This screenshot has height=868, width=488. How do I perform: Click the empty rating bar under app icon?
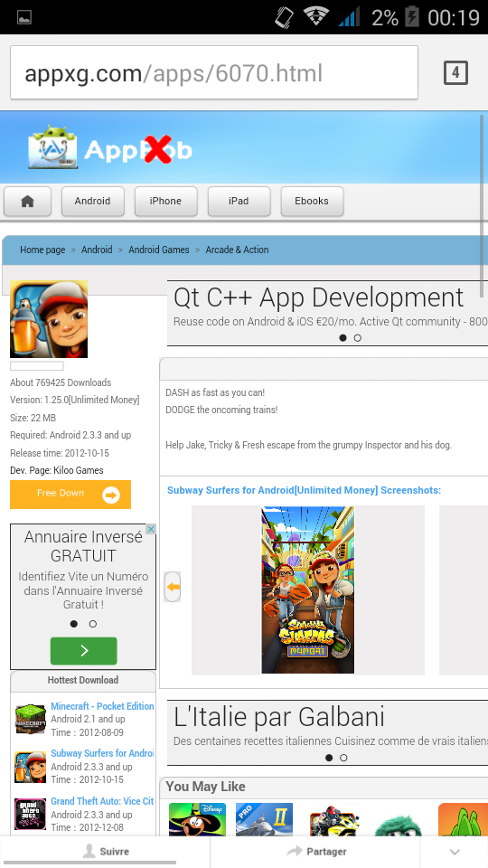[36, 366]
